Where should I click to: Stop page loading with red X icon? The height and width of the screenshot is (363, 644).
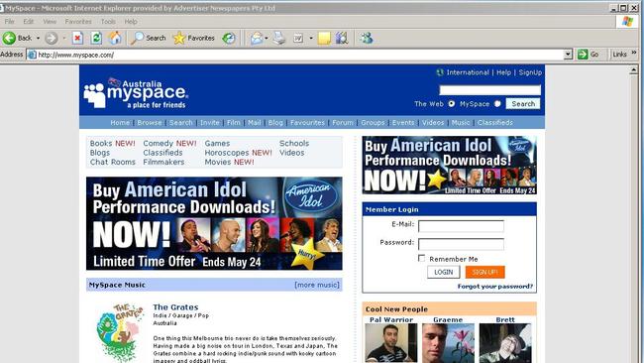pos(77,39)
